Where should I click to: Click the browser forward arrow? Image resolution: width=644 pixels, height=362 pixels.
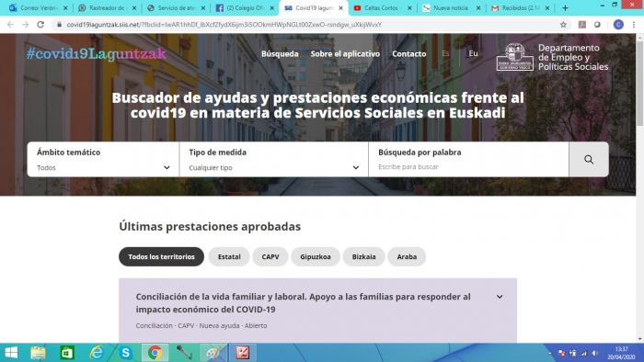click(26, 25)
